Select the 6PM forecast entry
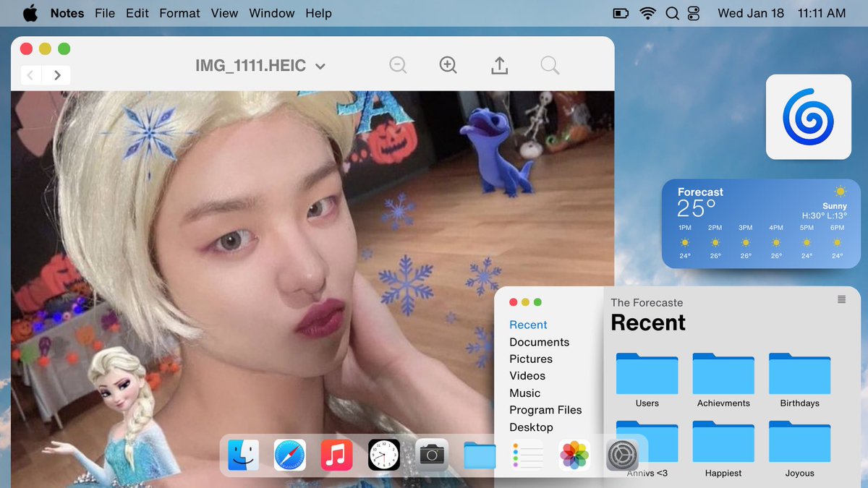868x488 pixels. (838, 241)
